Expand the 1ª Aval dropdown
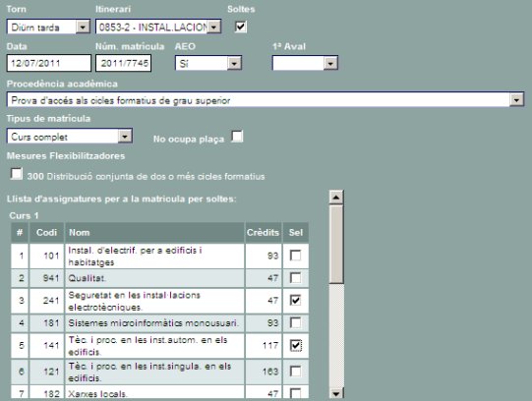Screen dimensions: 532x401 (305, 63)
